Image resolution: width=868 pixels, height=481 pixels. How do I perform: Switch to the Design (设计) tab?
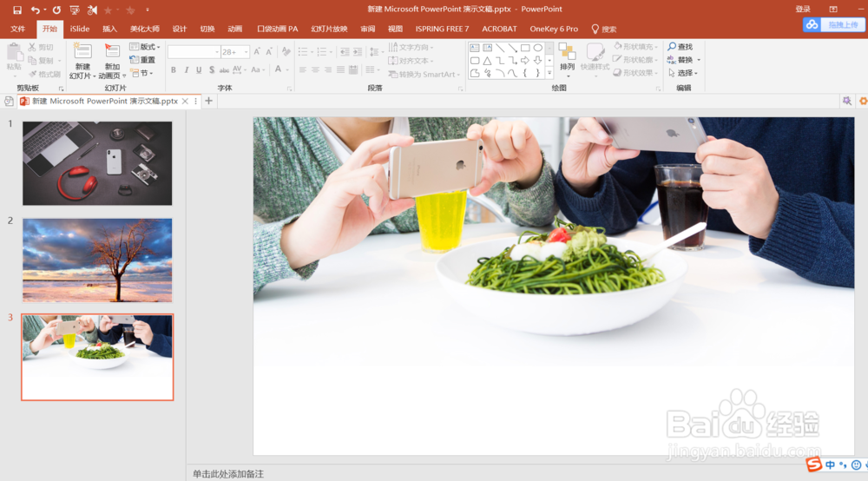180,29
